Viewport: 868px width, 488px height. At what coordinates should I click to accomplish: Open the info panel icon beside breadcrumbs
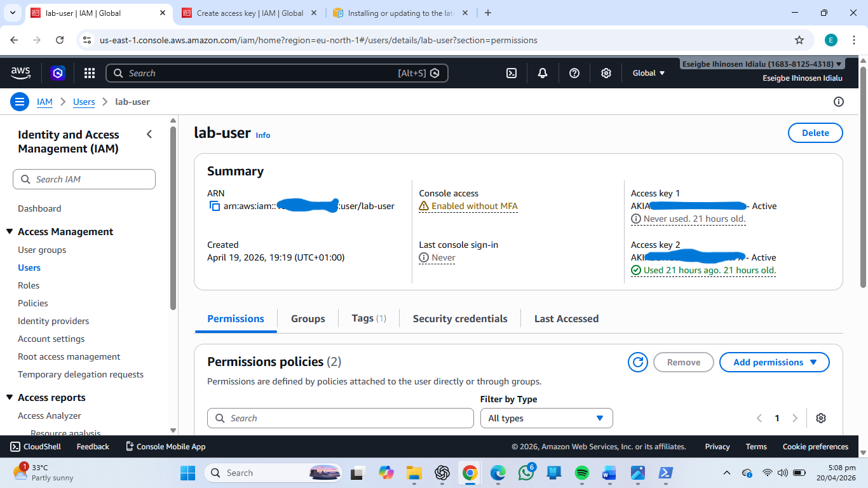(x=839, y=102)
